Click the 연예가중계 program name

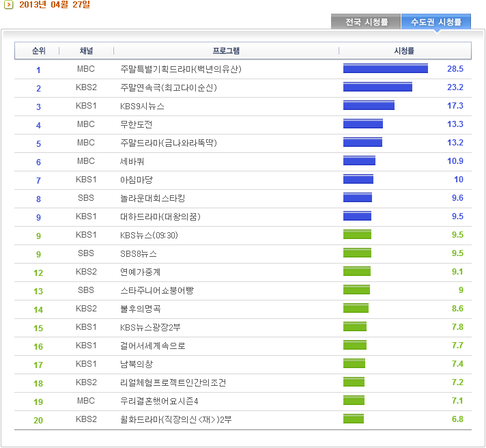coord(140,272)
